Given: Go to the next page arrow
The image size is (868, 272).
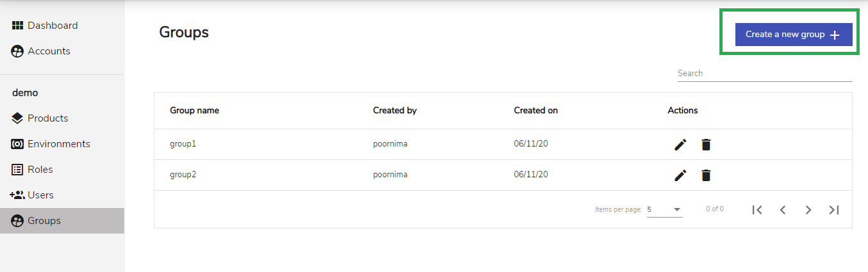Looking at the screenshot, I should pyautogui.click(x=808, y=209).
